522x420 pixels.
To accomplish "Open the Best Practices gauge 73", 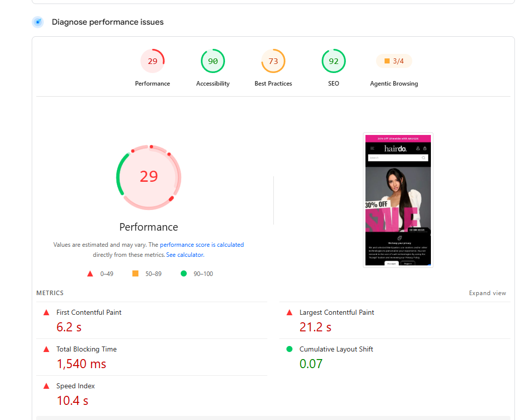I will pyautogui.click(x=273, y=61).
